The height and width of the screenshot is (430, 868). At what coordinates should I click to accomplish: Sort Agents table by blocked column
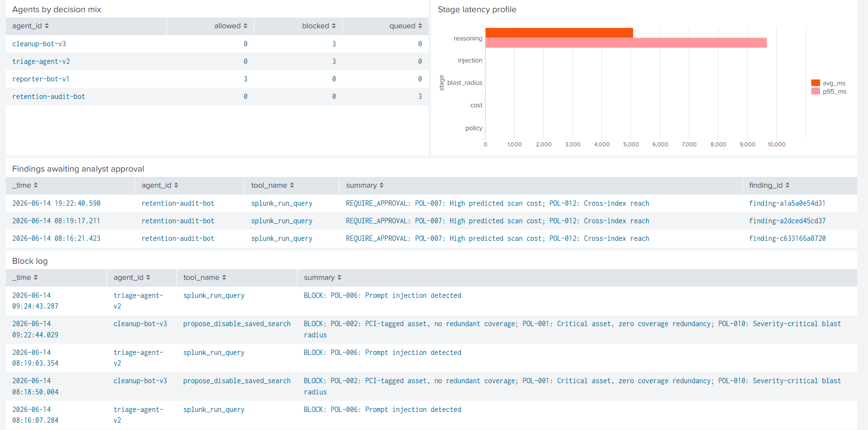coord(319,26)
